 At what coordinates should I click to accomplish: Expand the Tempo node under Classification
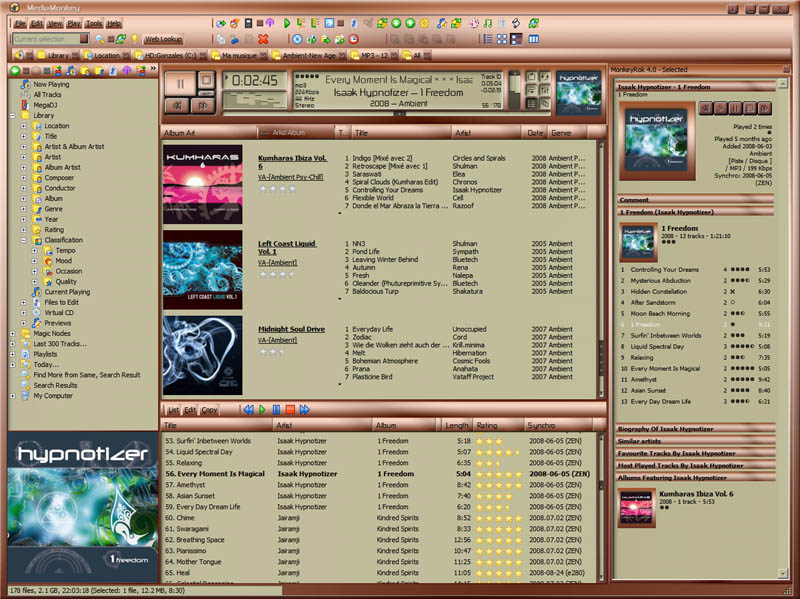pos(35,251)
